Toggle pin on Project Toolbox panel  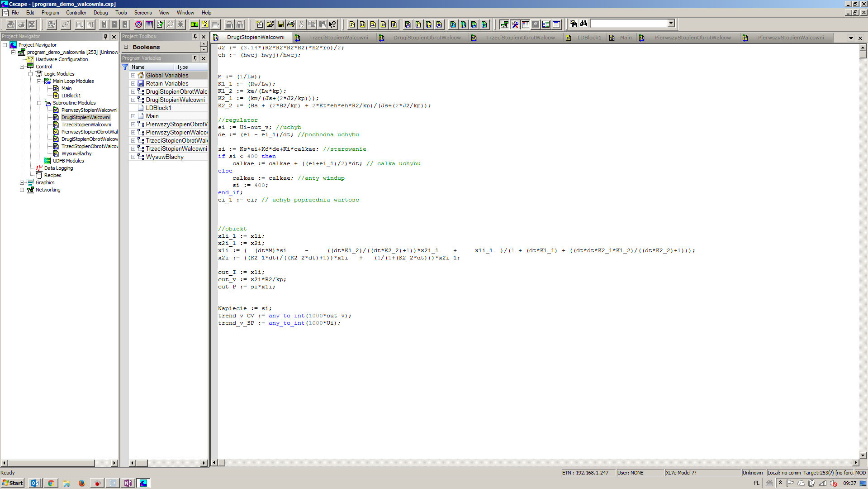coord(195,37)
